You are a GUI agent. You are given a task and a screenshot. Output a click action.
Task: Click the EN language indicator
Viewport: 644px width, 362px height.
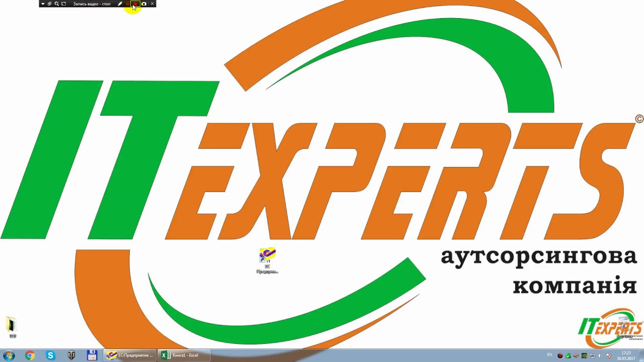549,354
